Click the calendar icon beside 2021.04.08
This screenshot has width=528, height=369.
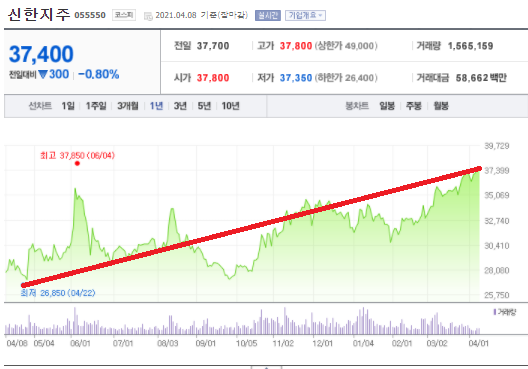click(x=148, y=16)
